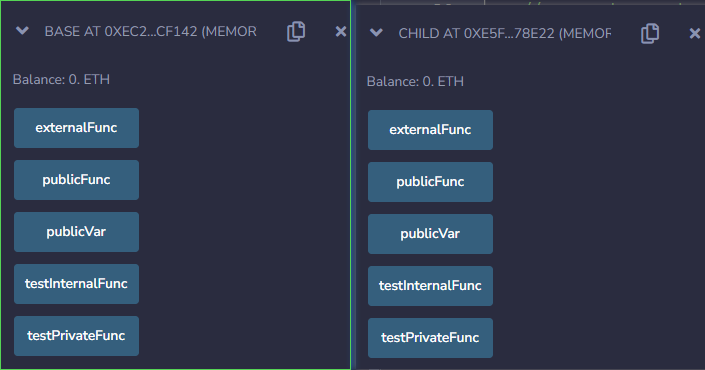This screenshot has height=370, width=705.
Task: Select the CHILD AT 0XE5F...78E22 title text
Action: (x=505, y=33)
